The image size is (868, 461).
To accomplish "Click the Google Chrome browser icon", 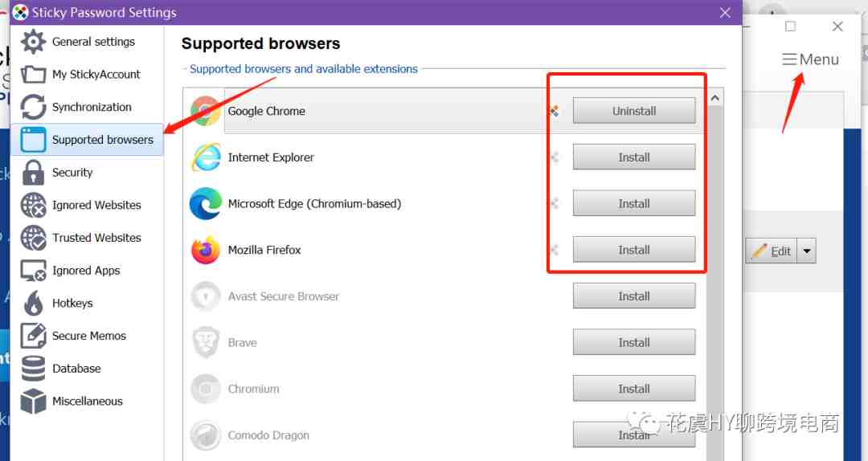I will click(206, 111).
